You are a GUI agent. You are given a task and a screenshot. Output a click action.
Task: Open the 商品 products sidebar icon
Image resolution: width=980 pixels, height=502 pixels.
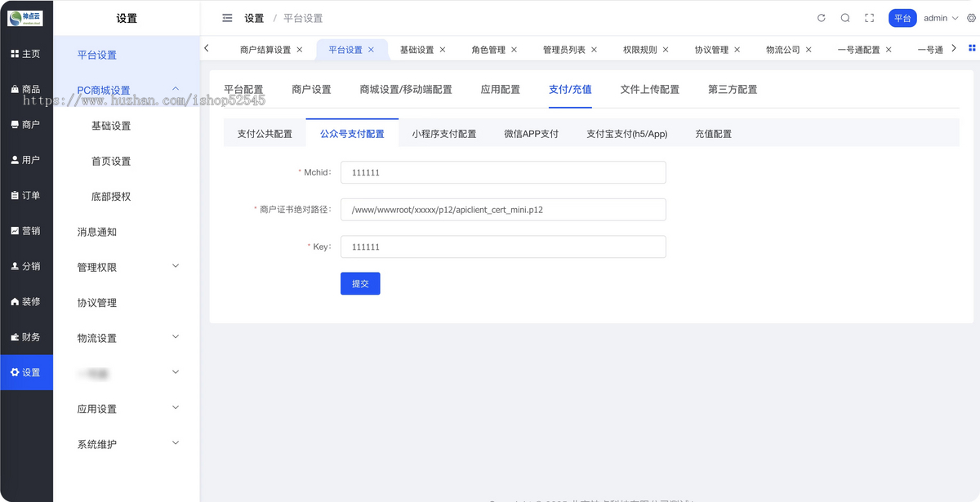point(15,89)
